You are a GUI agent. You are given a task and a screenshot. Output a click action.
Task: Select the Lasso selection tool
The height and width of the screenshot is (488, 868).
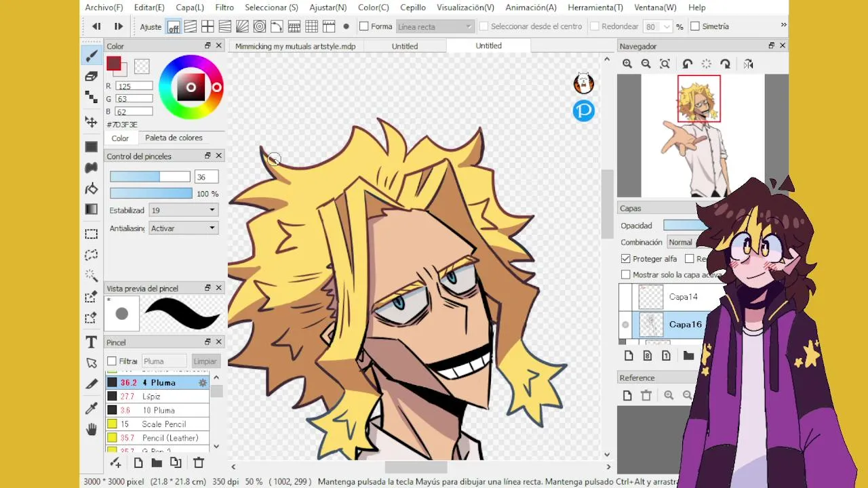[91, 255]
